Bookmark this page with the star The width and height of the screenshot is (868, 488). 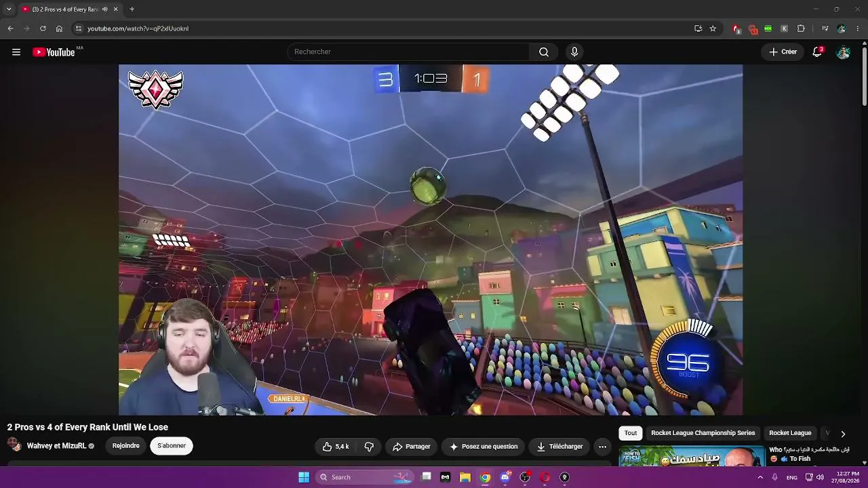point(713,28)
